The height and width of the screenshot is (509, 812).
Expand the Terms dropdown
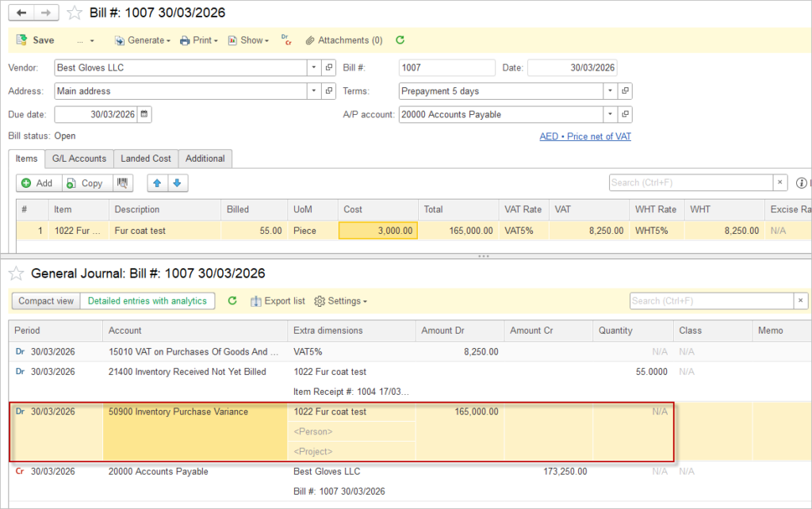pos(610,91)
